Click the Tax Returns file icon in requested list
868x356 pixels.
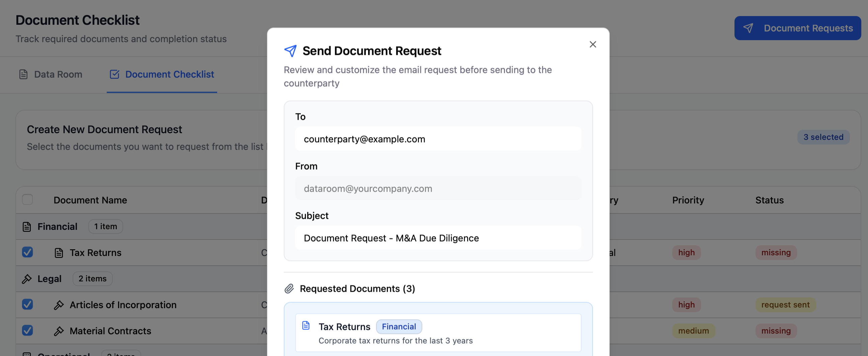click(x=306, y=325)
